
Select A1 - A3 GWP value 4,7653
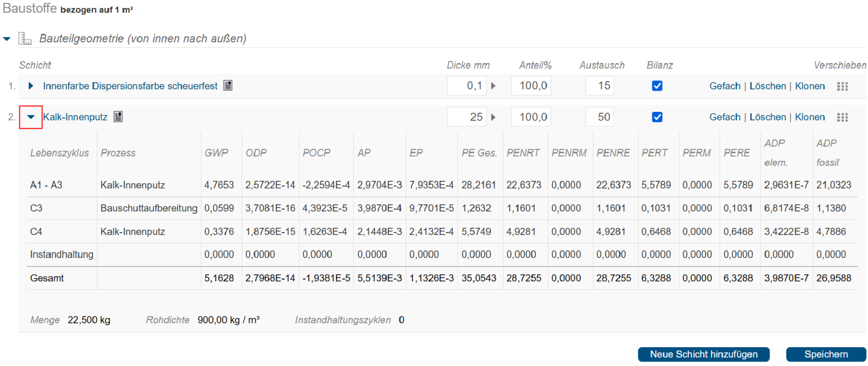pyautogui.click(x=219, y=185)
